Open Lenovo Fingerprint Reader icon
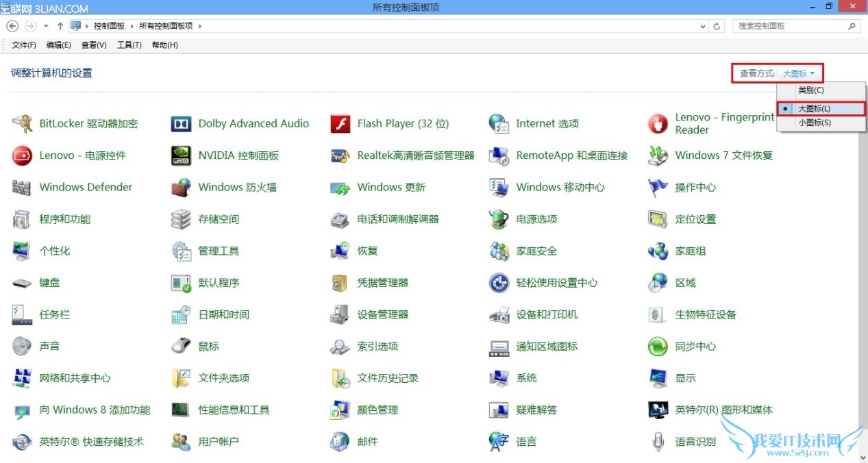868x463 pixels. click(x=658, y=124)
